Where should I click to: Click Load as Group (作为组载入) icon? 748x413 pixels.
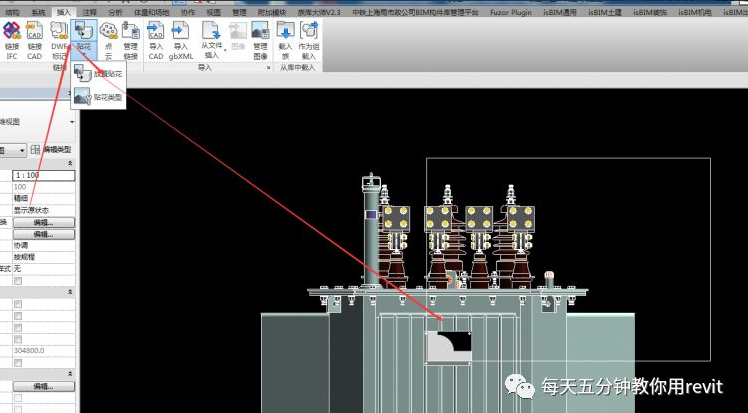coord(309,31)
